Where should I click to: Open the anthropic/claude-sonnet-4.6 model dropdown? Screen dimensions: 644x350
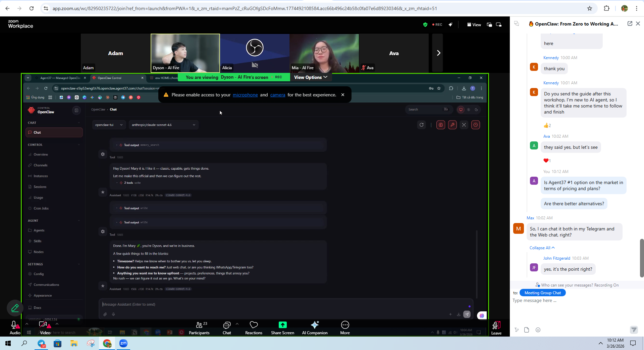163,125
